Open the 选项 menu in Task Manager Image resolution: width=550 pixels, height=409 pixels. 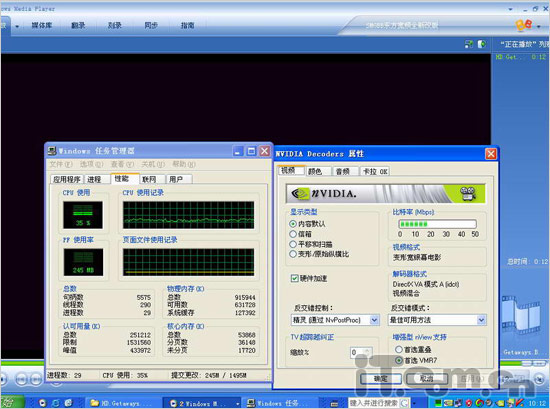[91, 164]
